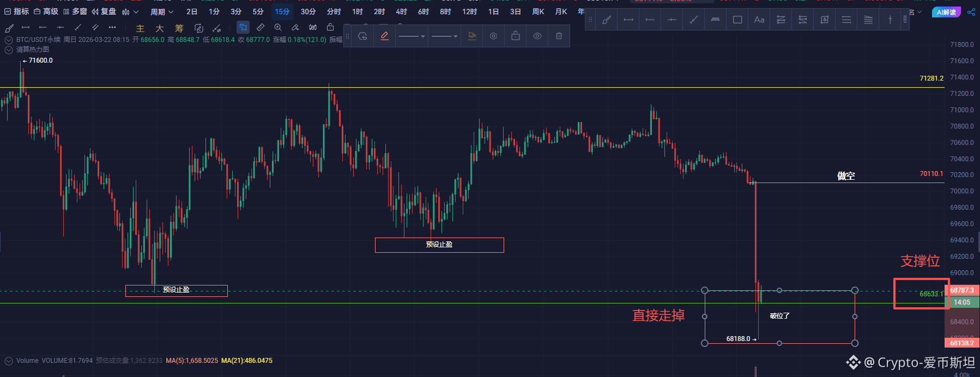Select the position calculator tool in floating toolbar
Screen dimensions: 980x377
pyautogui.click(x=825, y=20)
